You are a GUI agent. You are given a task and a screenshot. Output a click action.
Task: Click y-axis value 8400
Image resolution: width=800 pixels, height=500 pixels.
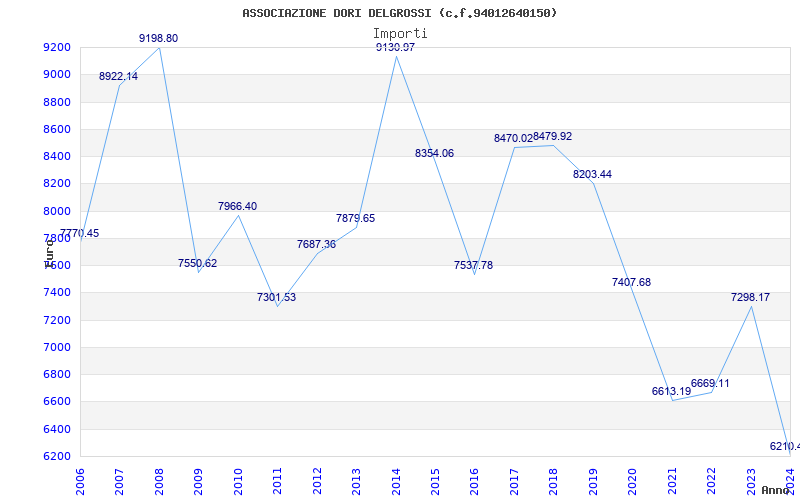(x=57, y=156)
